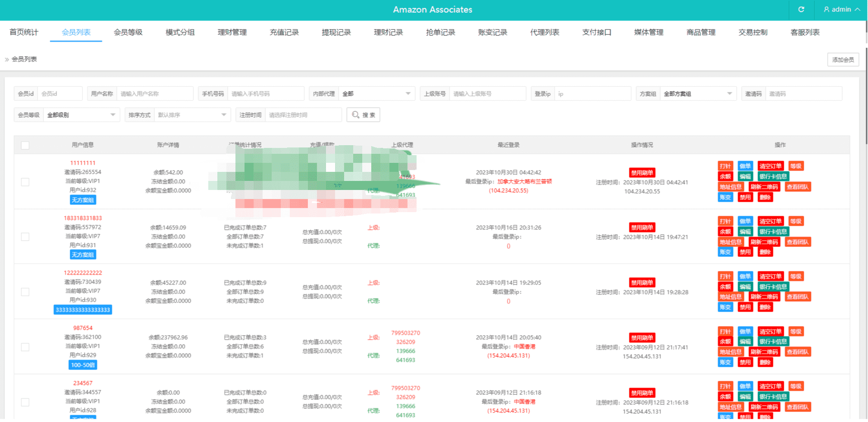Click 银行卡信息 for user 122222222222
Screen dimensions: 868x422
tap(773, 287)
